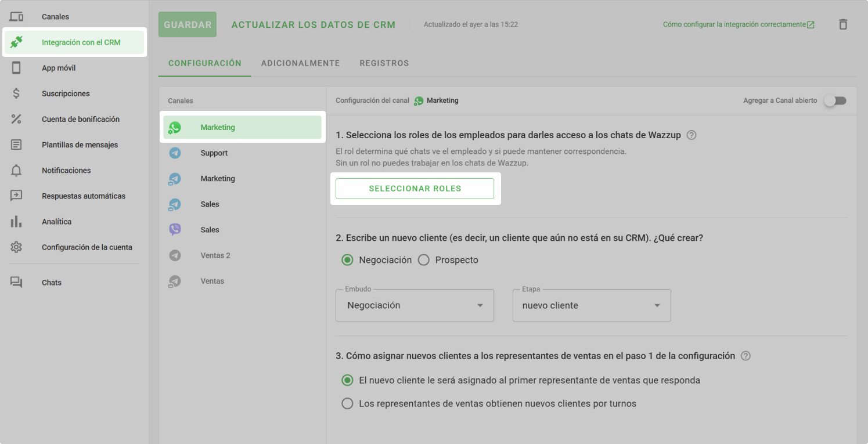Screen dimensions: 868x444
Task: Click the Guardar button
Action: tap(188, 24)
